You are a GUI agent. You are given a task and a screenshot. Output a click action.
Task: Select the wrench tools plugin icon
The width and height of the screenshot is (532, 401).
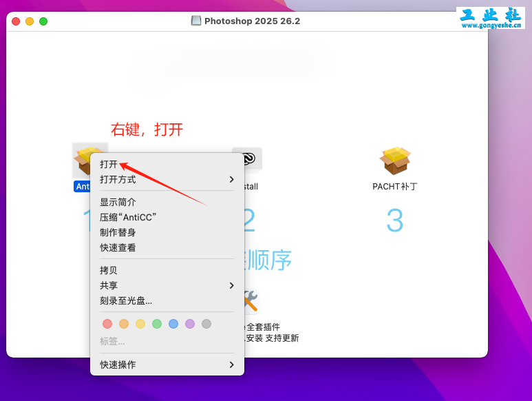251,301
